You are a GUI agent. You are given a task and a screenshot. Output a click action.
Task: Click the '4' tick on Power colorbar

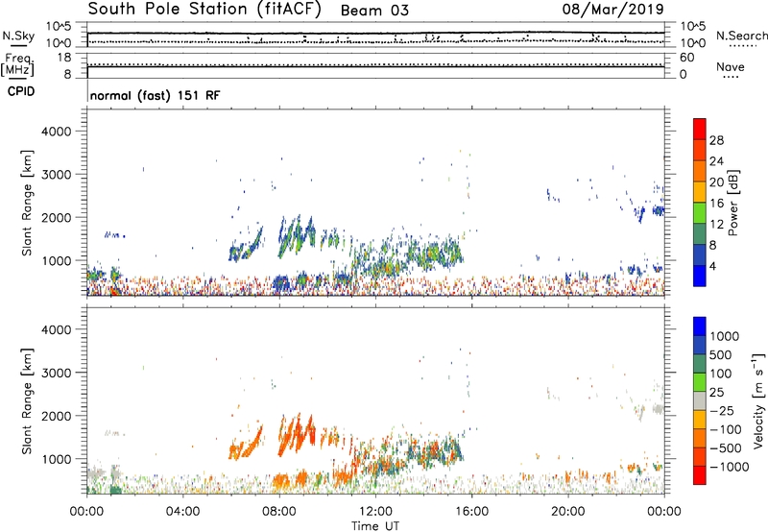click(712, 266)
